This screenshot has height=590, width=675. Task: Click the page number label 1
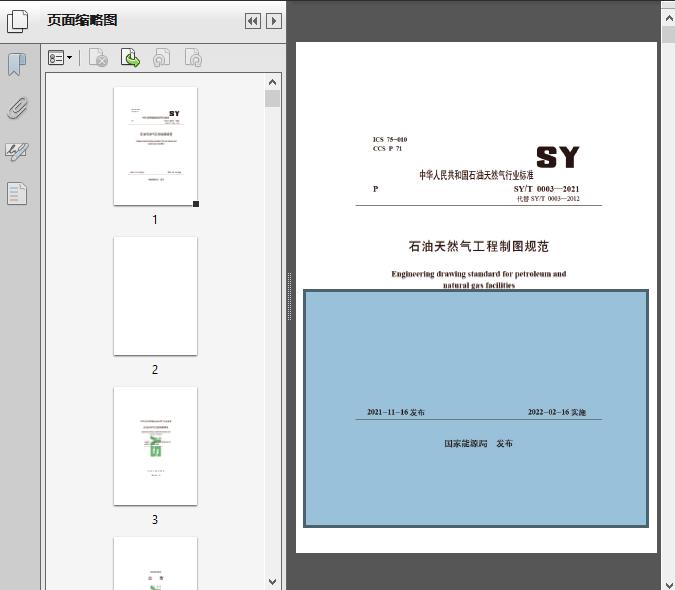point(155,220)
